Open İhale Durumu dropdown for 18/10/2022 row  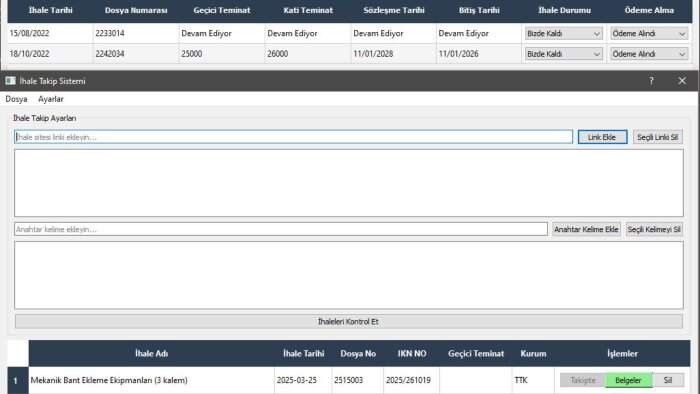(563, 54)
